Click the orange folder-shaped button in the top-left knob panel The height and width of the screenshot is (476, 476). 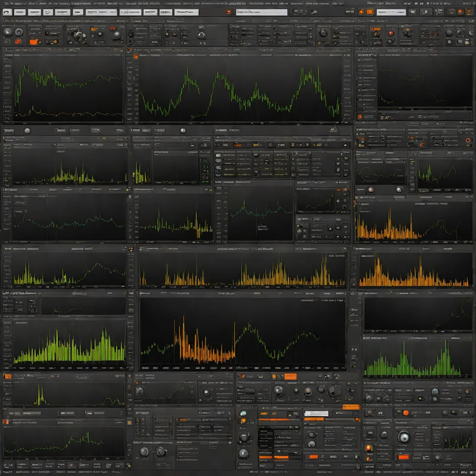(34, 41)
